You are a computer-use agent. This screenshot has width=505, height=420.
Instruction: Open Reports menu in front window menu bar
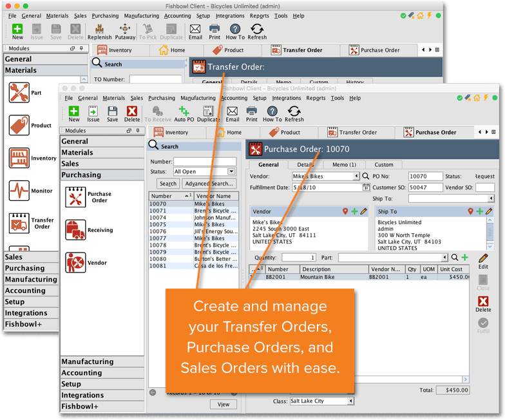tap(316, 98)
